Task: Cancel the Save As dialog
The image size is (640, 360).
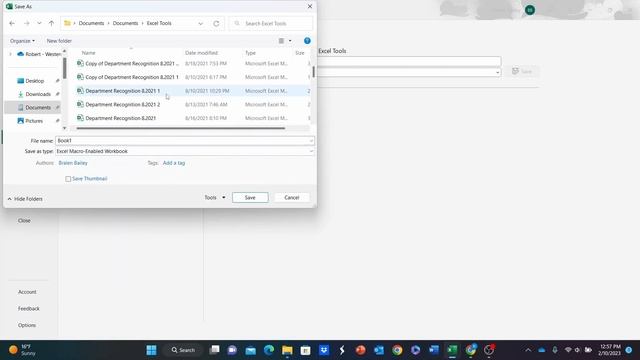Action: pos(292,198)
